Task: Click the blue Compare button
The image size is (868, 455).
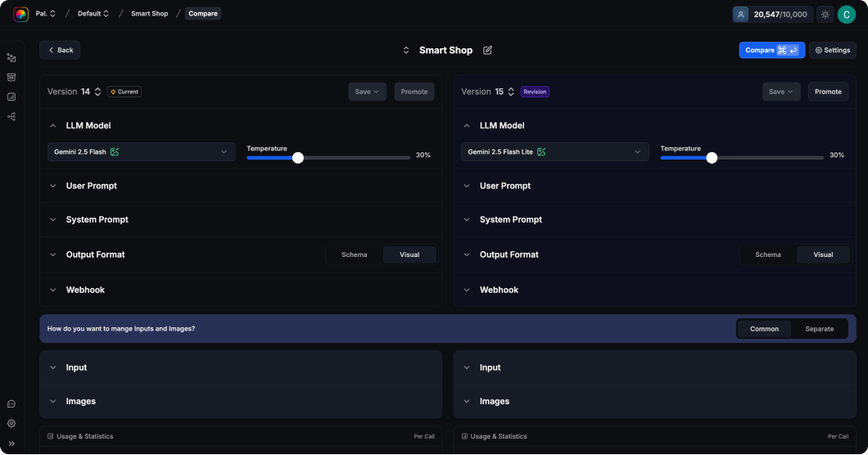Action: pyautogui.click(x=771, y=51)
